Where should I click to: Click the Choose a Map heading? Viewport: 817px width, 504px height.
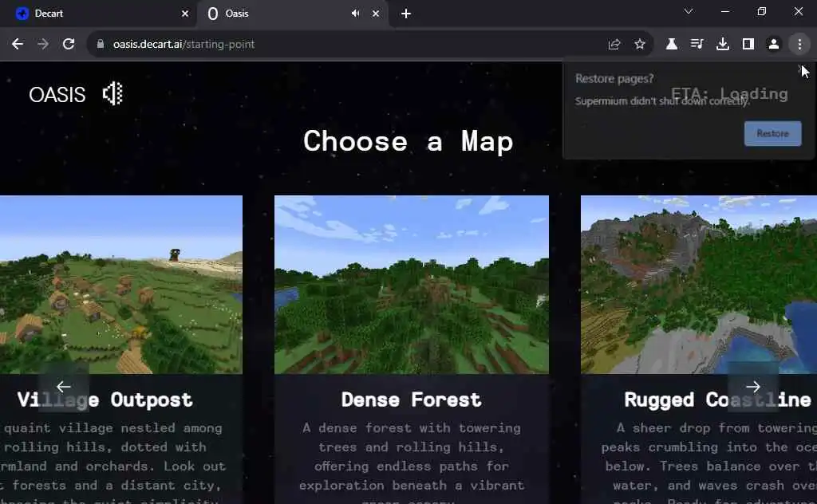pyautogui.click(x=408, y=142)
